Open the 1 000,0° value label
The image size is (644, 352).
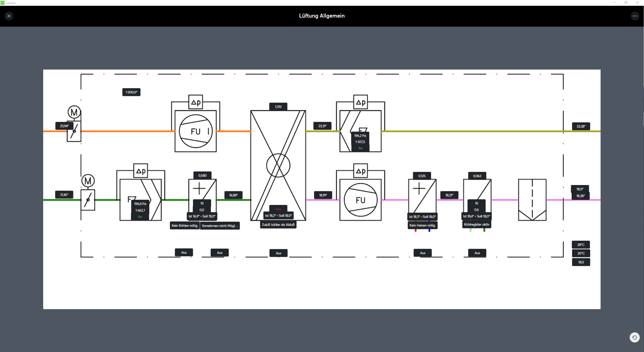click(x=131, y=92)
